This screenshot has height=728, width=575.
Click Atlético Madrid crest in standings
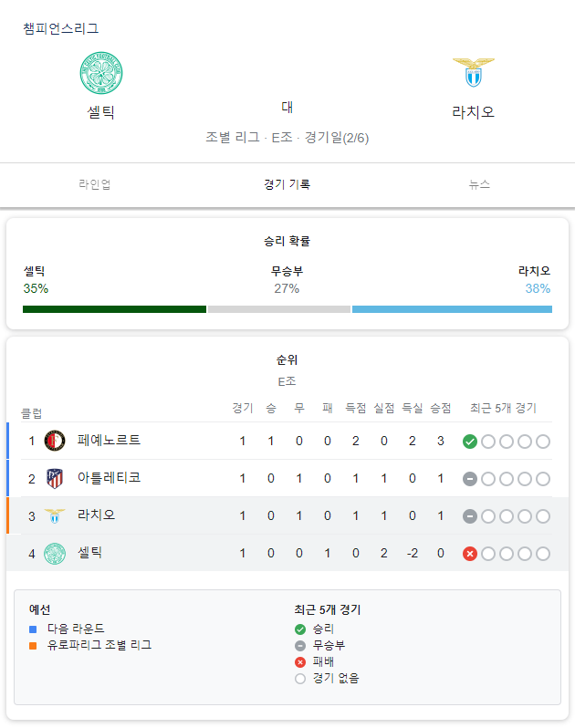(55, 478)
